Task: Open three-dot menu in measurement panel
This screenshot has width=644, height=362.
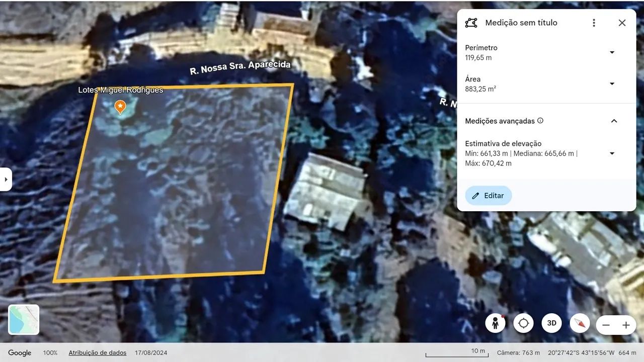Action: coord(594,23)
